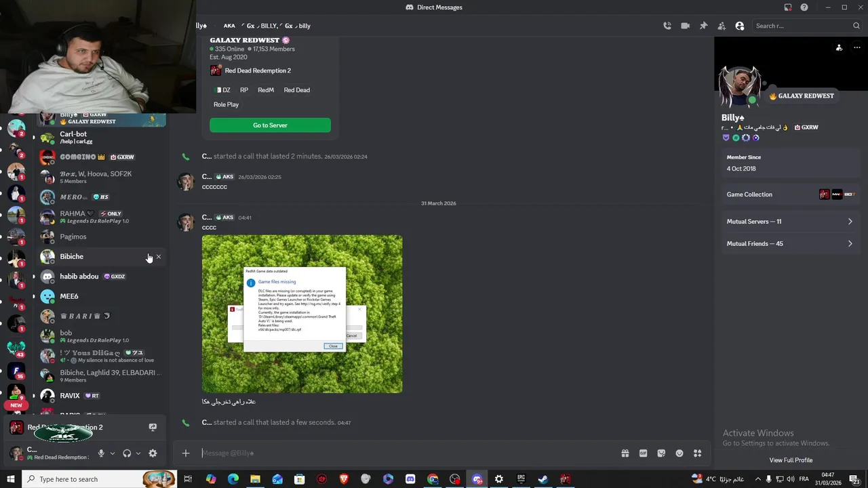Viewport: 868px width, 488px height.
Task: Click Go to Server button
Action: pos(270,125)
